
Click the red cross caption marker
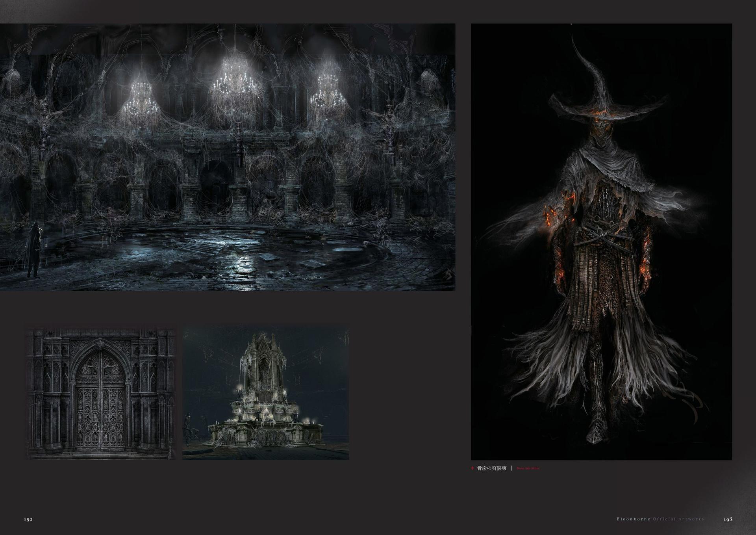pyautogui.click(x=472, y=468)
